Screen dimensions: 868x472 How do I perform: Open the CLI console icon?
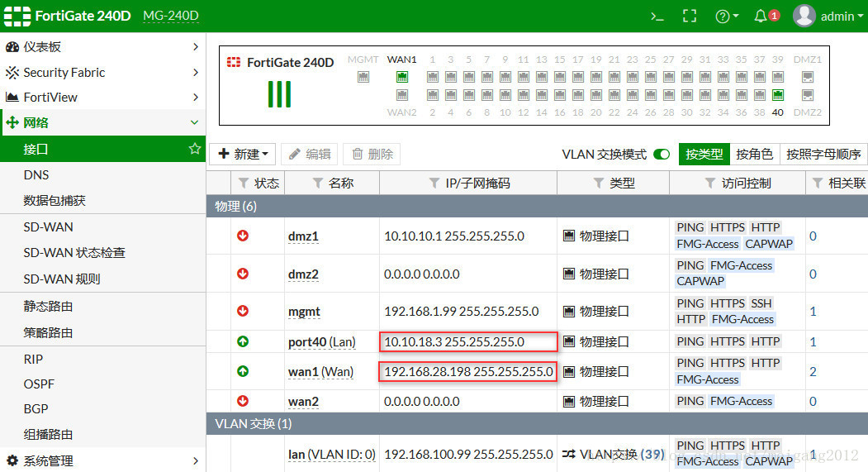[x=657, y=17]
